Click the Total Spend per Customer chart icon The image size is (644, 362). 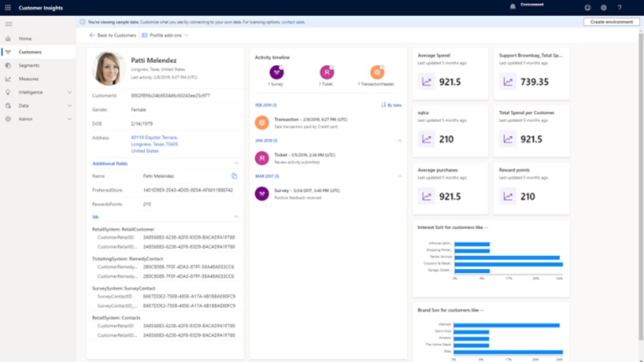point(508,139)
